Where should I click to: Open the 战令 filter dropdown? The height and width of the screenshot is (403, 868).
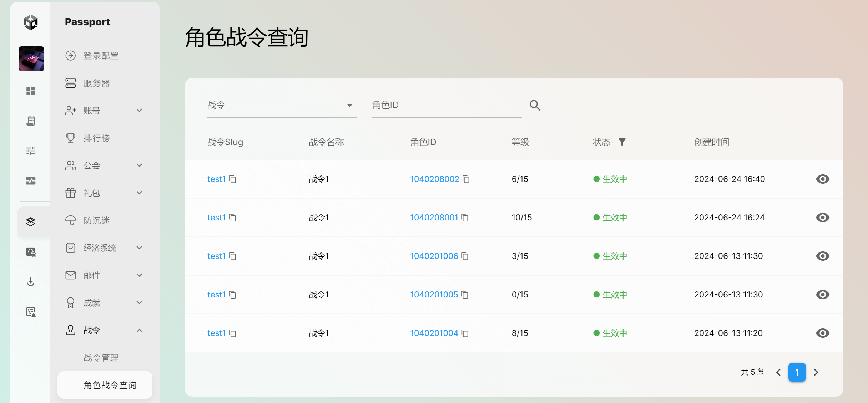click(x=282, y=105)
